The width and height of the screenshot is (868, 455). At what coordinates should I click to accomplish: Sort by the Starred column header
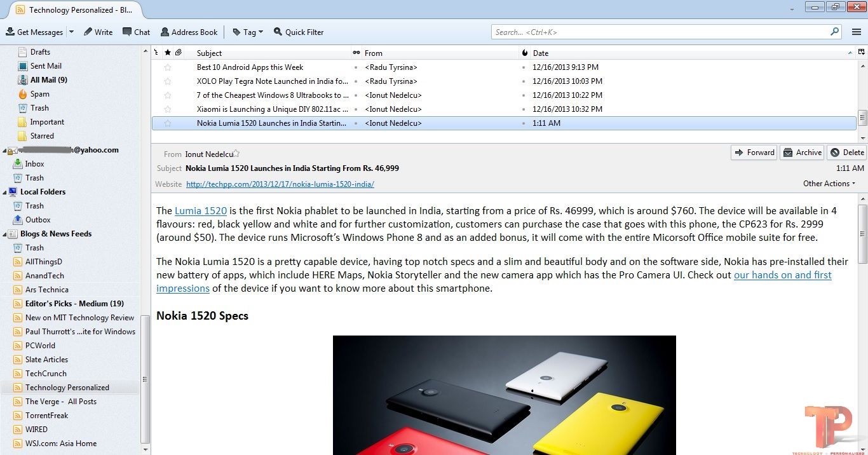pos(168,53)
